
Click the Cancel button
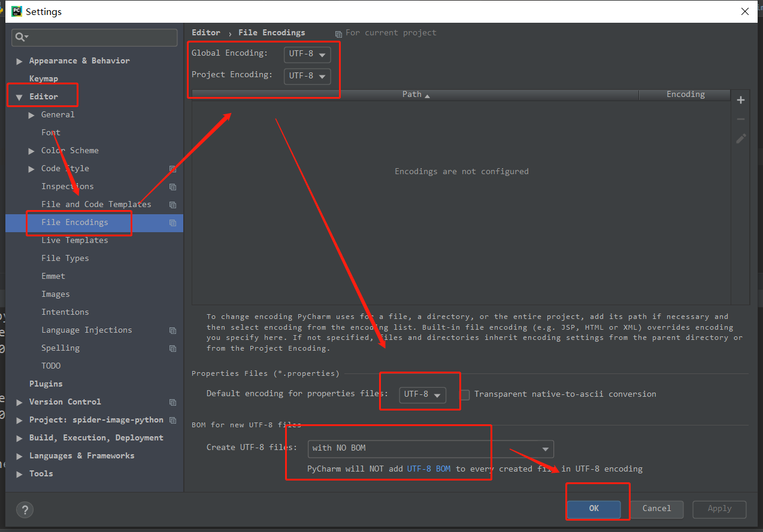click(x=657, y=509)
